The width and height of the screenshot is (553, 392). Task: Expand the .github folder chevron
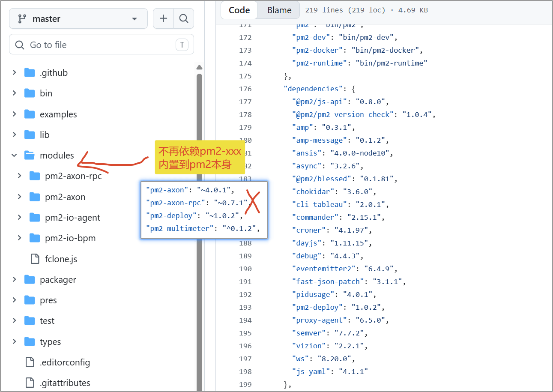(x=14, y=72)
